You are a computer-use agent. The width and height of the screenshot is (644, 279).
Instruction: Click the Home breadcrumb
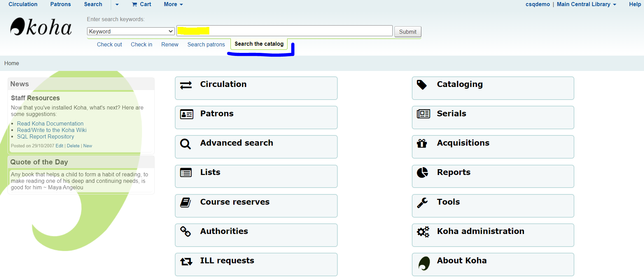tap(12, 63)
